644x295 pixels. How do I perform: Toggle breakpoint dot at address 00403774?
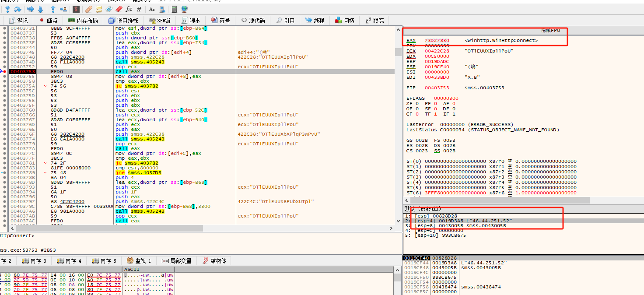click(4, 139)
